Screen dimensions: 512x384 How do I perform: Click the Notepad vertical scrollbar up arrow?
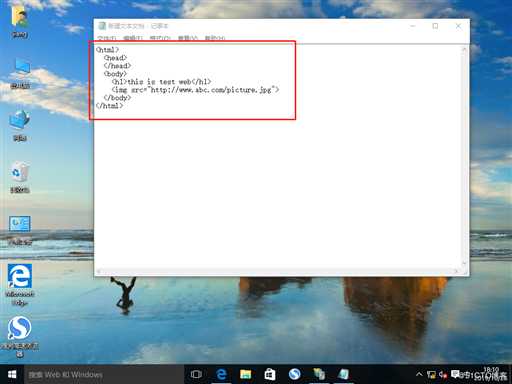464,50
